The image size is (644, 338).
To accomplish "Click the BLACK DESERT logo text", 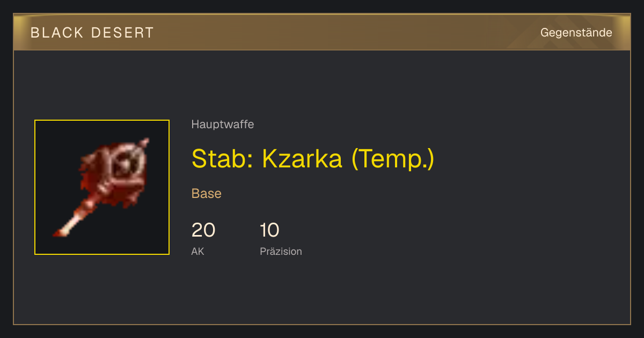I will click(92, 33).
